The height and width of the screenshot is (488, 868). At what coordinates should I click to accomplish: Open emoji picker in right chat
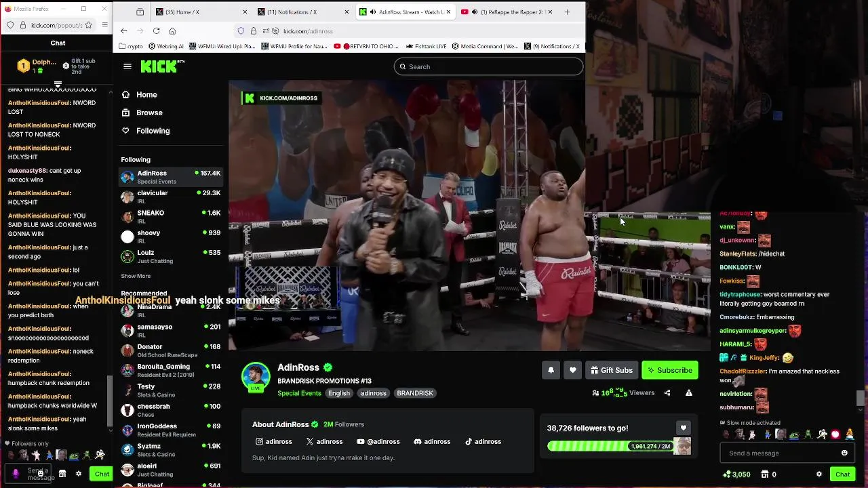pos(844,453)
